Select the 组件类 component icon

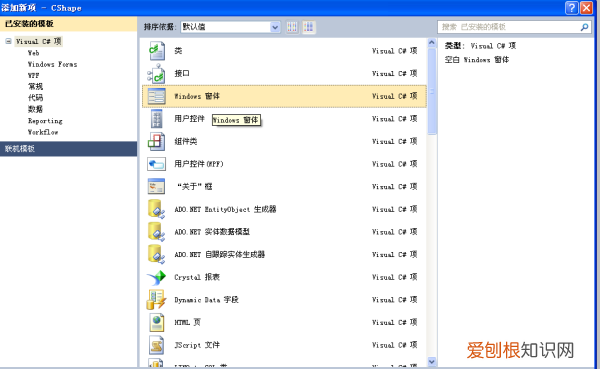point(157,141)
